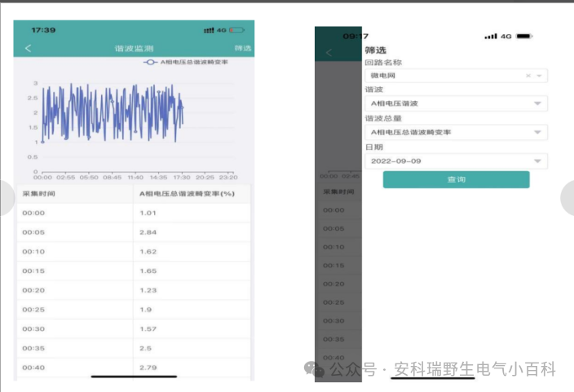Expand the A相电压总谐波畸变率 dropdown
This screenshot has width=574, height=392.
[x=456, y=132]
